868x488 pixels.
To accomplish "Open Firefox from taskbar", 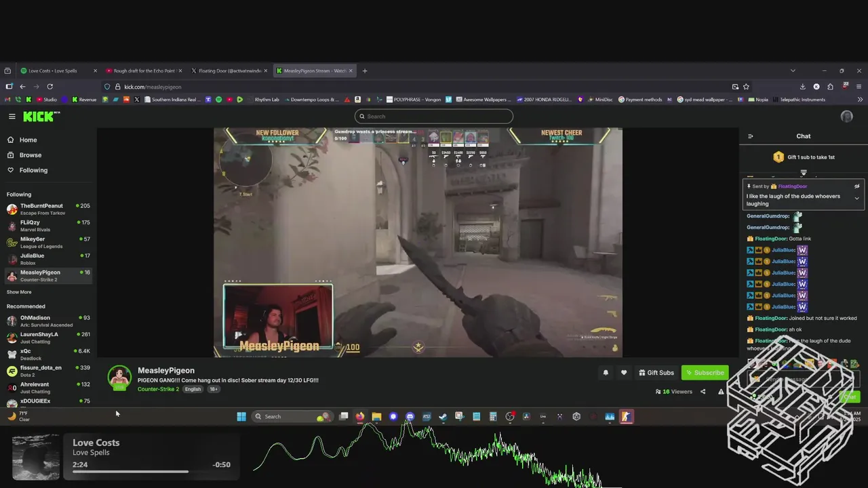I will (360, 417).
